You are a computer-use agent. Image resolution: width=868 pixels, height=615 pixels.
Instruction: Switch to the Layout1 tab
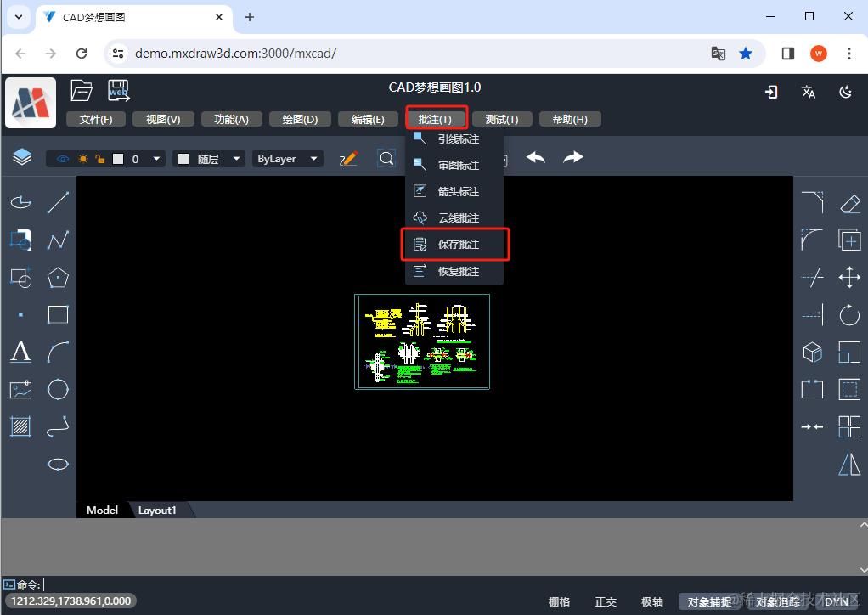(x=157, y=511)
